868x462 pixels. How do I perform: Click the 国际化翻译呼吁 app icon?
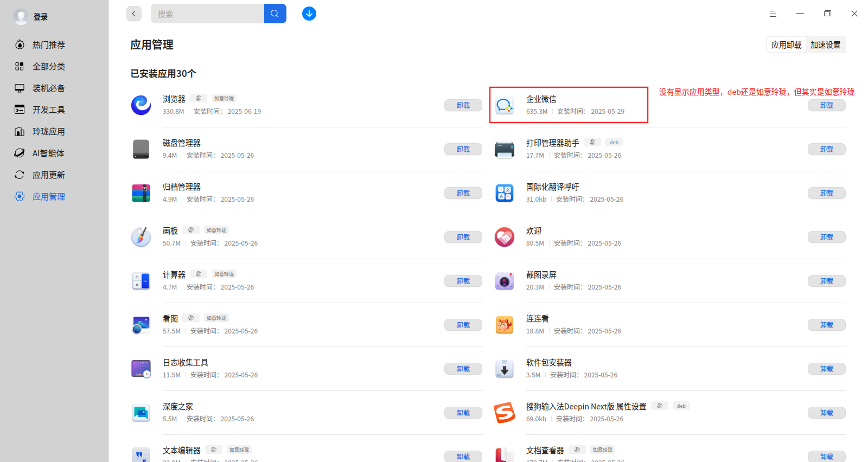tap(505, 193)
